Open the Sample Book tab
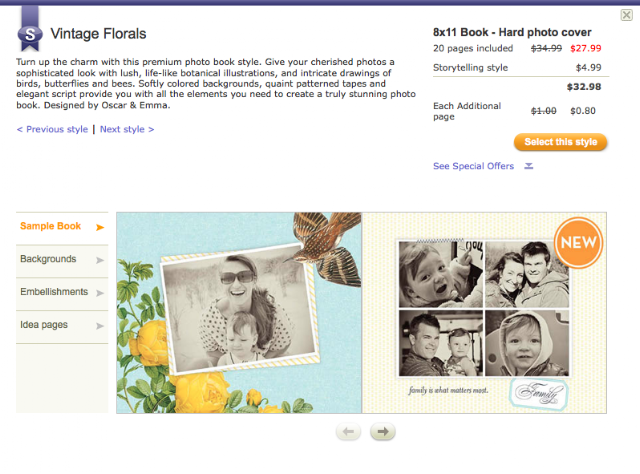The width and height of the screenshot is (640, 474). pos(61,227)
